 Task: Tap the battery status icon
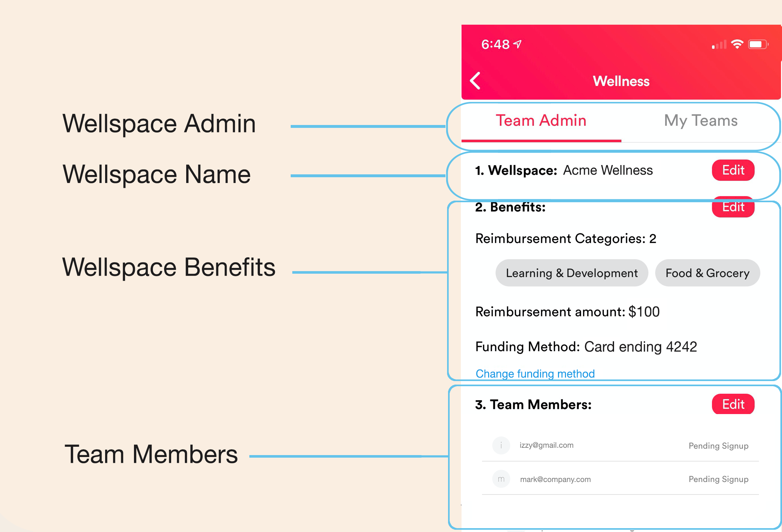click(x=758, y=45)
